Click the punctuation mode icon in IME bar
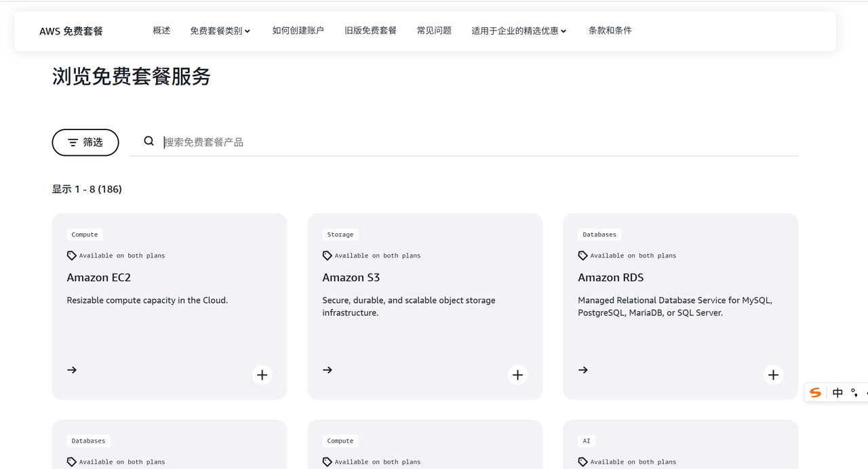868x469 pixels. coord(854,392)
